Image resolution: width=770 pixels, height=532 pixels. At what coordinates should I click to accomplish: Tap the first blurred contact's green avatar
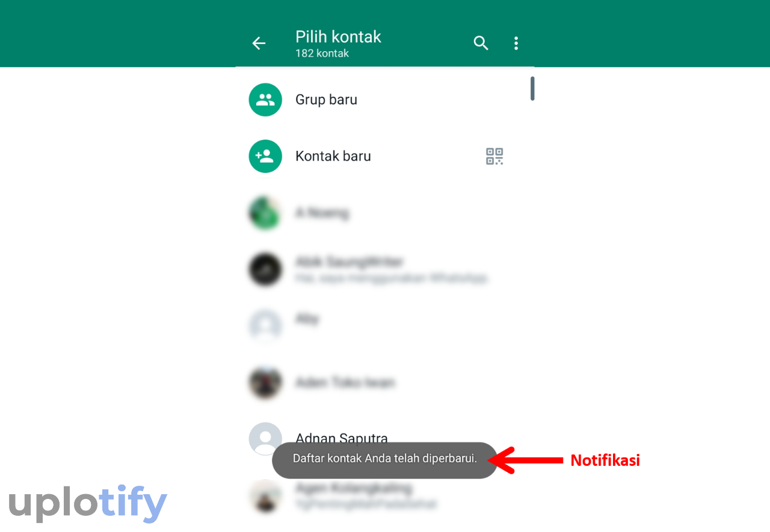pos(265,213)
